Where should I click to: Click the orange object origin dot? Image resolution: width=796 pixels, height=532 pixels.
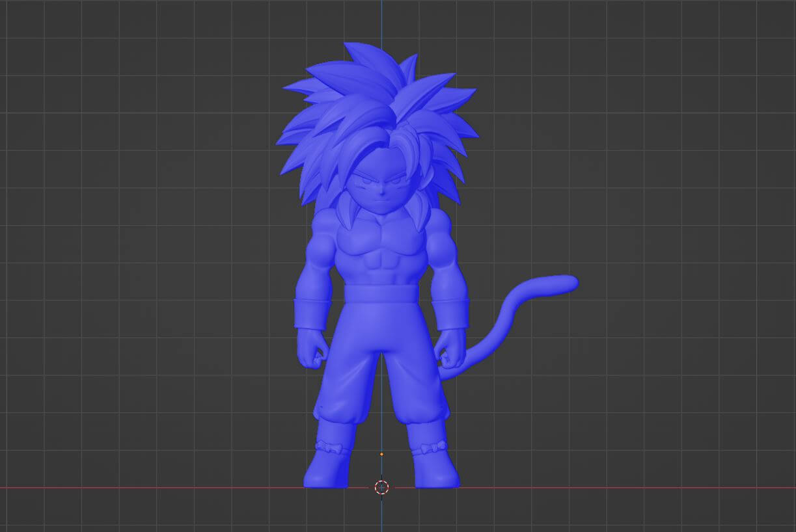pos(381,454)
